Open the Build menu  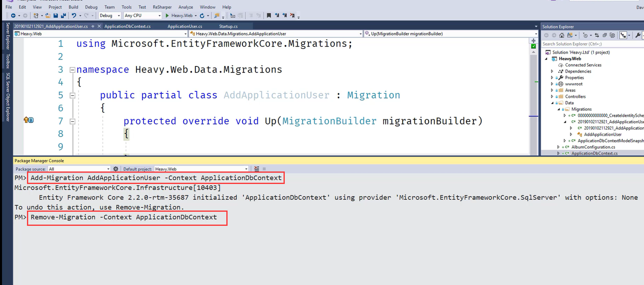pos(73,7)
